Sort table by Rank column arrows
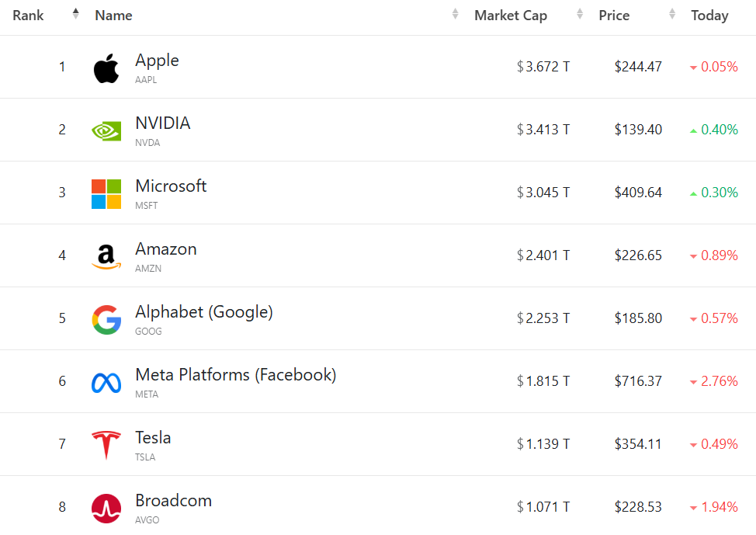 tap(75, 14)
